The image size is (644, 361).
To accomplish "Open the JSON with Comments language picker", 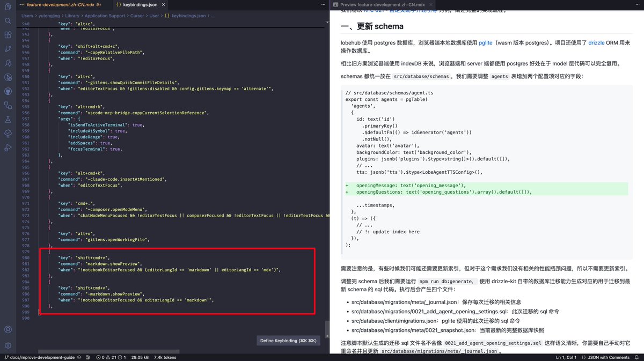I will tap(609, 357).
